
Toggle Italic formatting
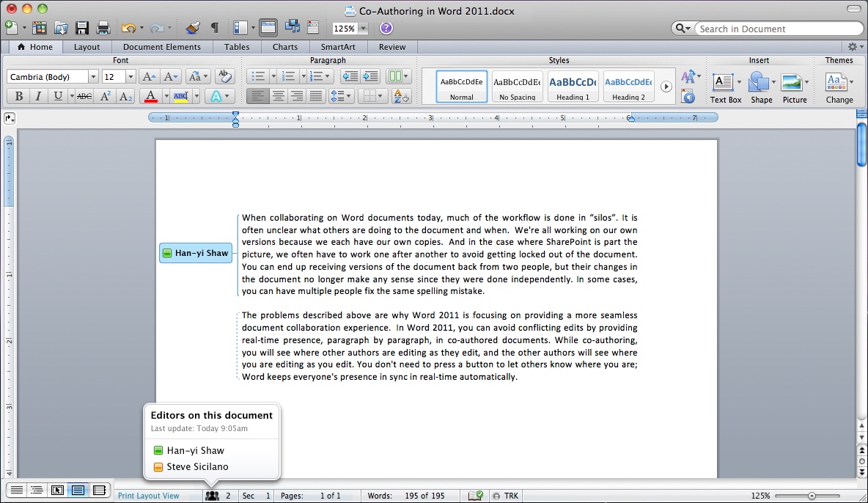38,96
